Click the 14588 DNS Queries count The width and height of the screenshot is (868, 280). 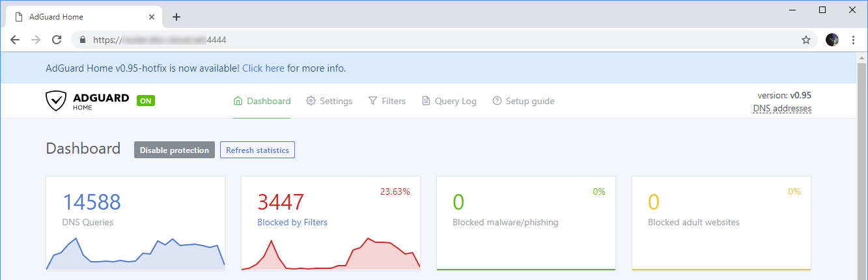tap(91, 202)
